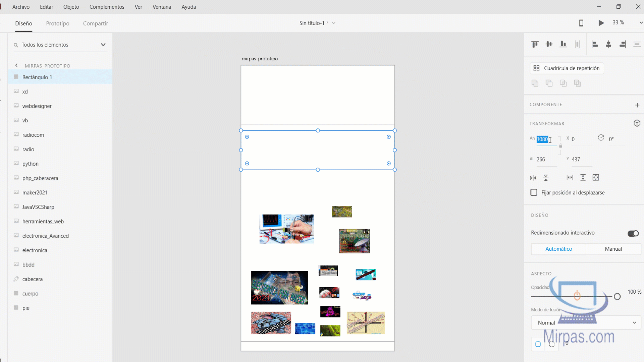Screen dimensions: 644x362
Task: Click the Opacidad slider handle
Action: (x=617, y=296)
